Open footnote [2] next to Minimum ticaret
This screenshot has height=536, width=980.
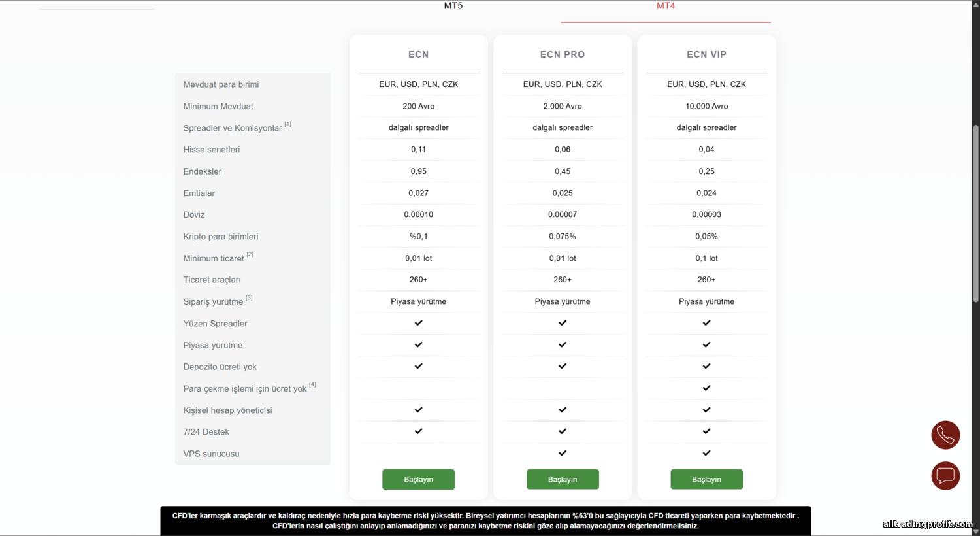[250, 254]
